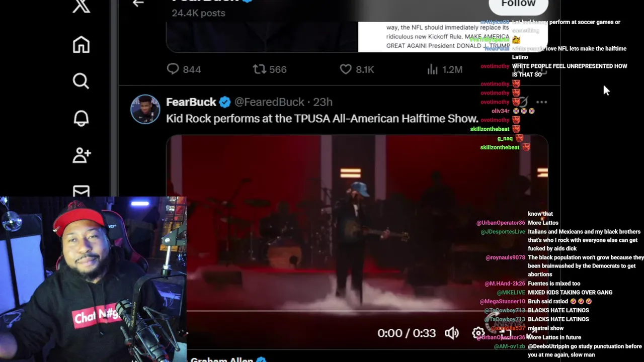
Task: Open the Communities people icon
Action: [x=82, y=155]
